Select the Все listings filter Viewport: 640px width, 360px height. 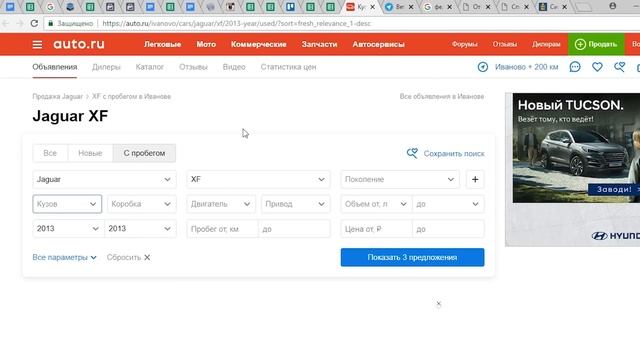tap(50, 153)
